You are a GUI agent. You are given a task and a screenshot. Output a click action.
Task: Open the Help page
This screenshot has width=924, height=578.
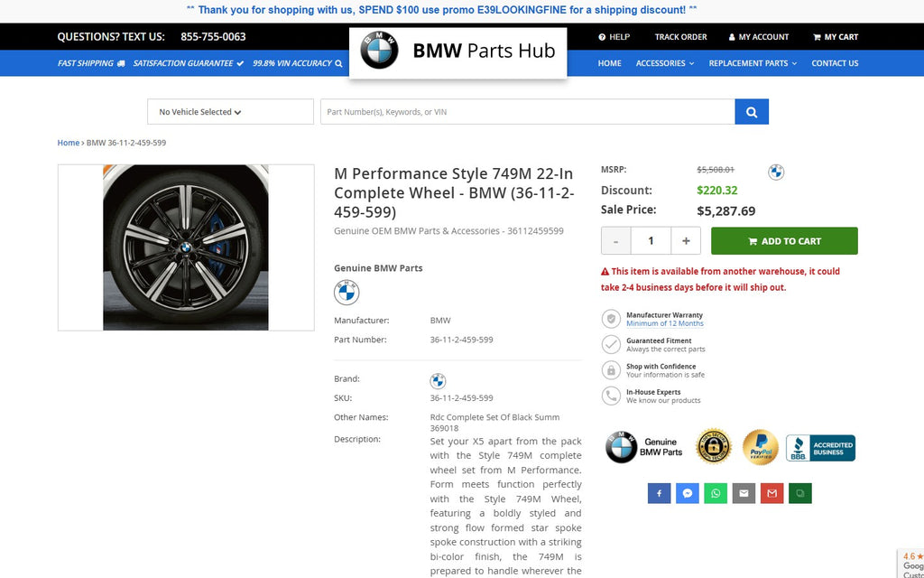(614, 37)
